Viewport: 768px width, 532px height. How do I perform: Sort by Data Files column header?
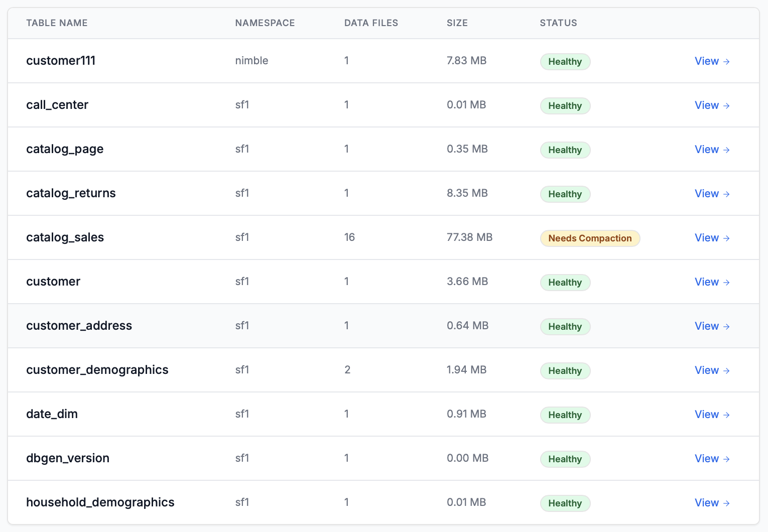[x=371, y=23]
